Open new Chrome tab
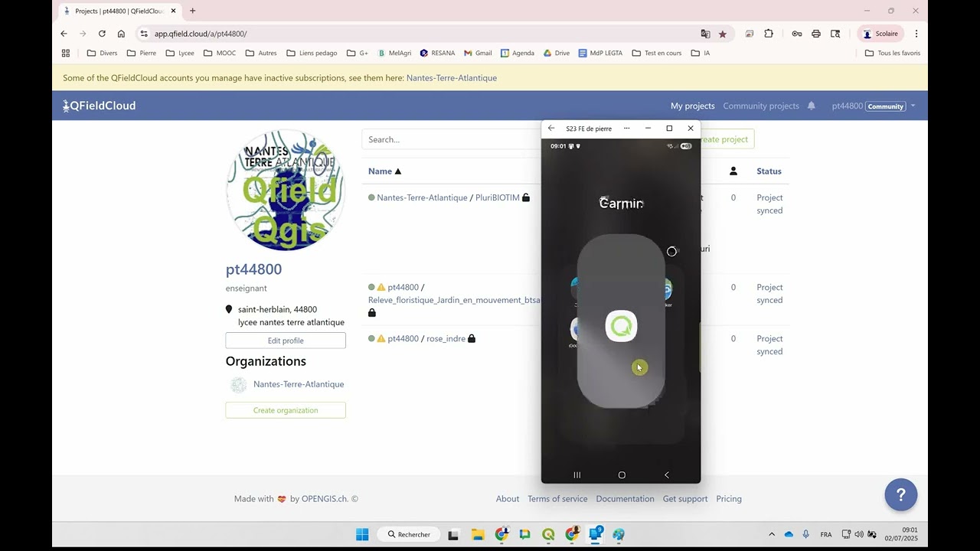This screenshot has height=551, width=980. click(192, 11)
